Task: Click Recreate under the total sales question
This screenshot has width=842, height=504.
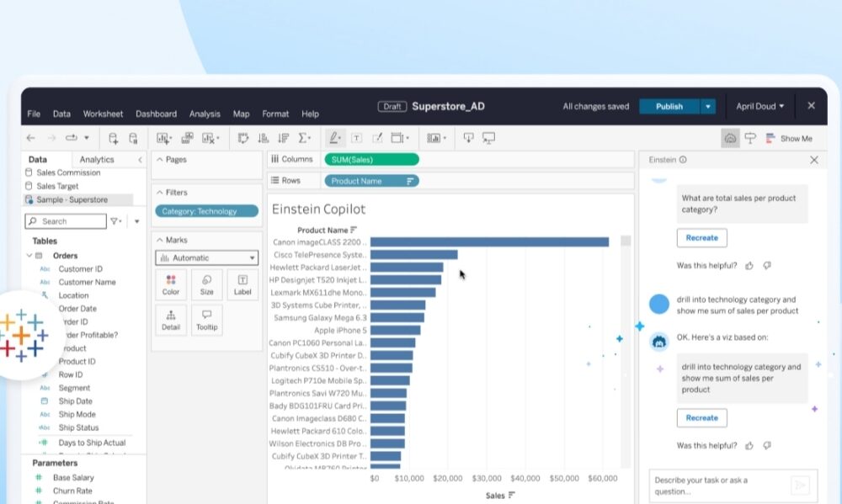Action: click(x=702, y=238)
